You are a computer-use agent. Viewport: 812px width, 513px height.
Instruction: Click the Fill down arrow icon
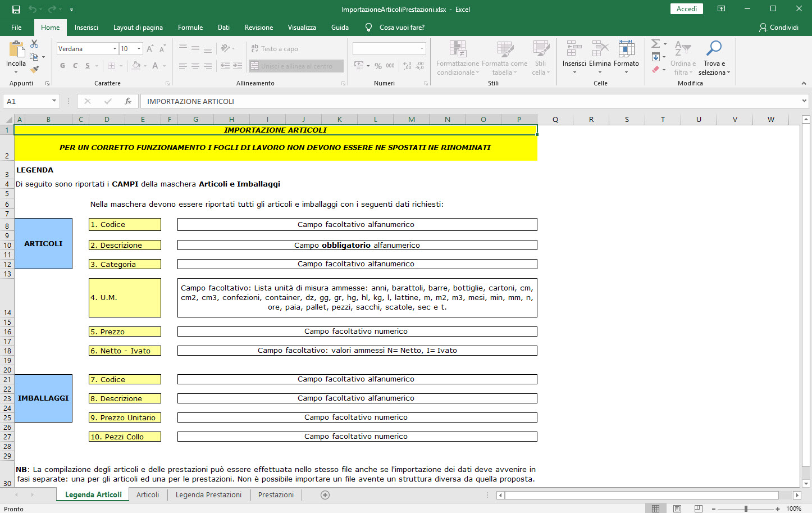[655, 57]
